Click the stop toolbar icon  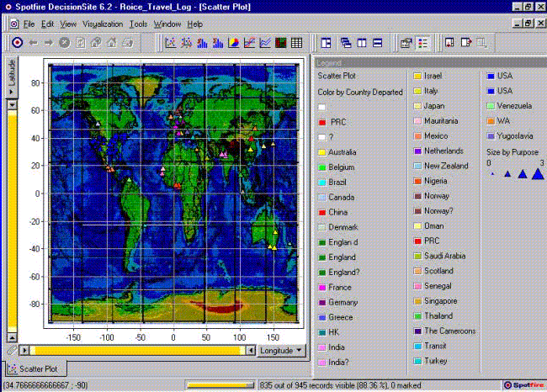64,43
